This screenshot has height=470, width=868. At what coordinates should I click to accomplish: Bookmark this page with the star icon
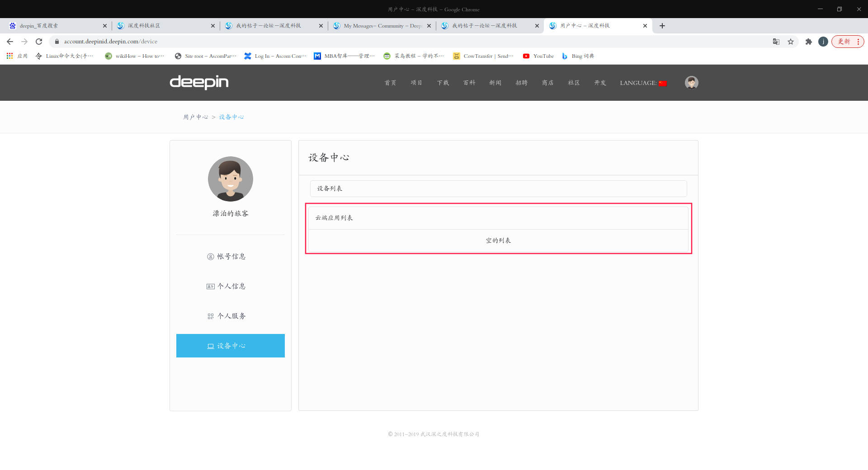click(791, 42)
